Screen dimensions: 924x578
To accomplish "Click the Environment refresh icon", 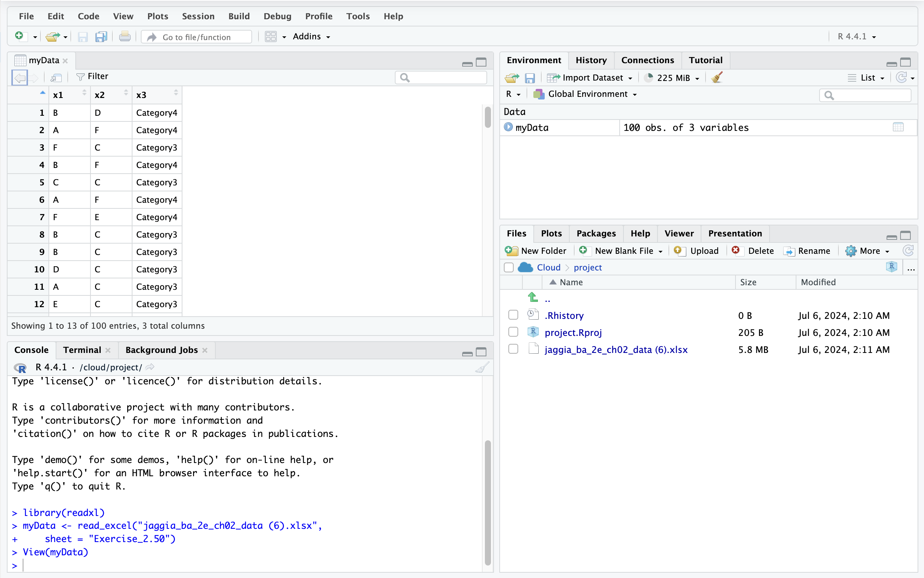I will 901,78.
